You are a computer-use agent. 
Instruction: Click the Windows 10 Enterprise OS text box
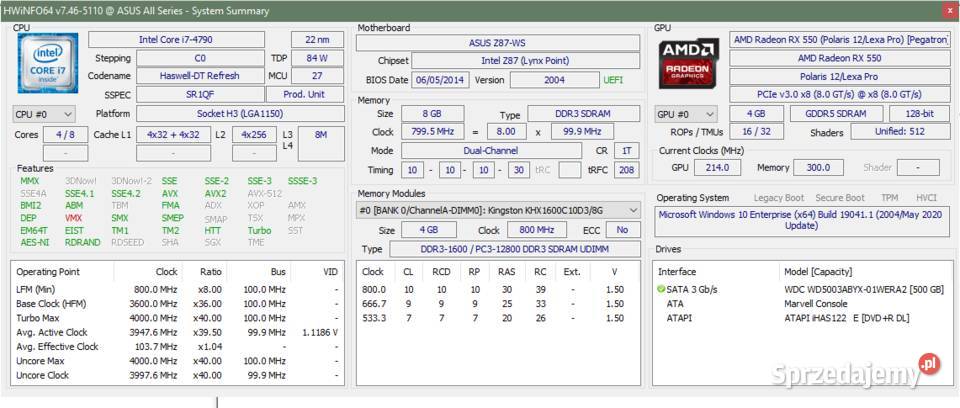point(801,221)
